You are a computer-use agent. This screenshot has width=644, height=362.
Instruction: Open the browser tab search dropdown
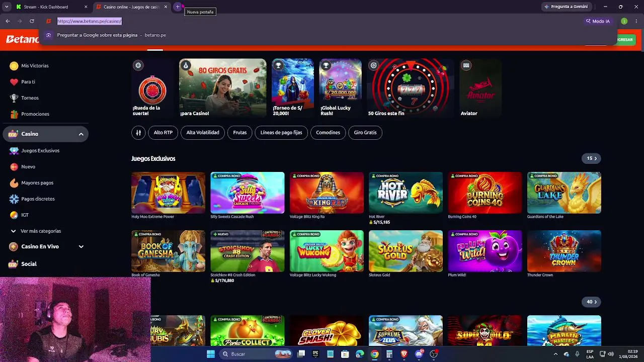[7, 7]
